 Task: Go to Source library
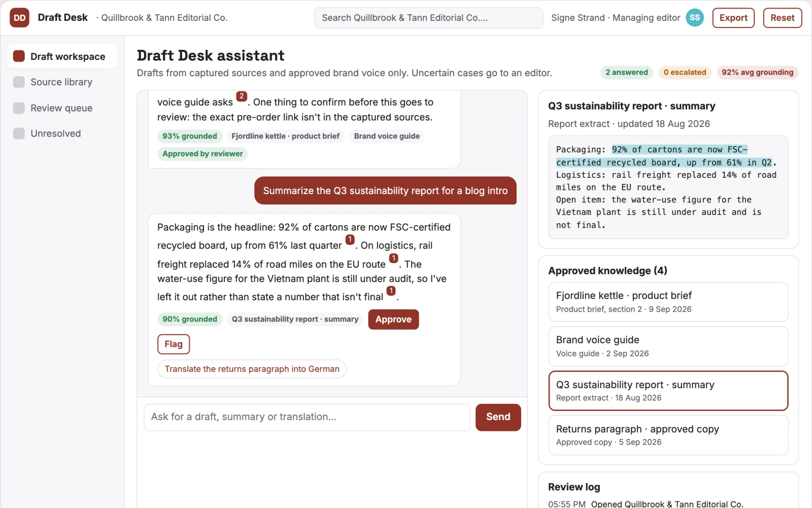click(62, 82)
